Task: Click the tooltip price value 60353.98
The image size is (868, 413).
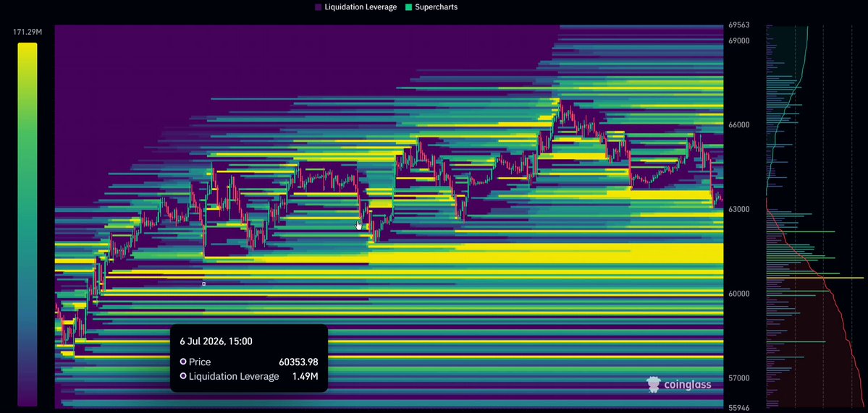Action: (x=298, y=362)
